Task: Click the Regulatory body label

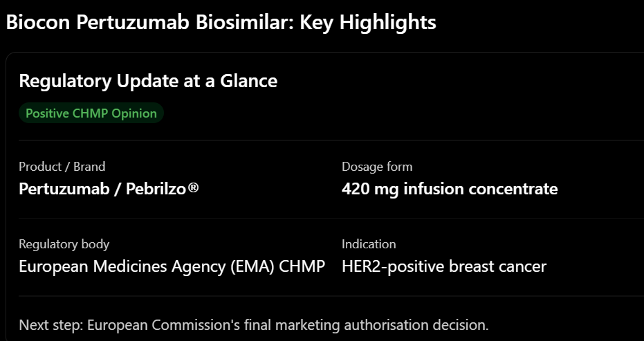Action: pyautogui.click(x=64, y=244)
